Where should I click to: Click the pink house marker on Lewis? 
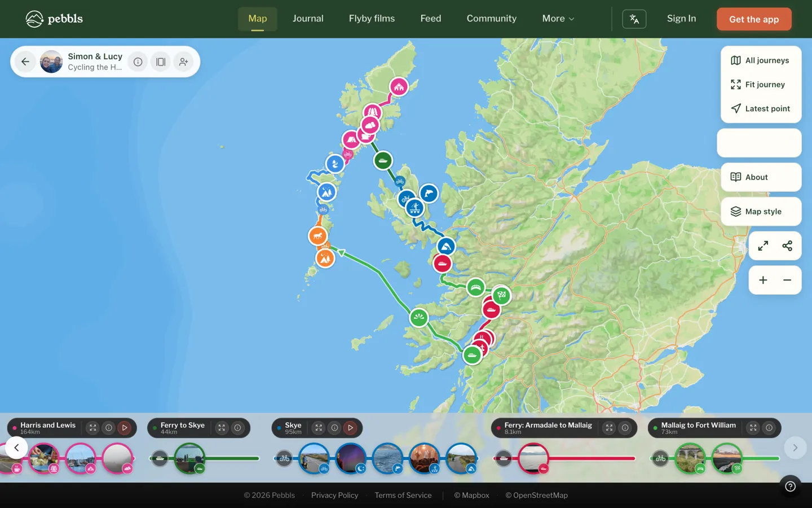tap(399, 87)
